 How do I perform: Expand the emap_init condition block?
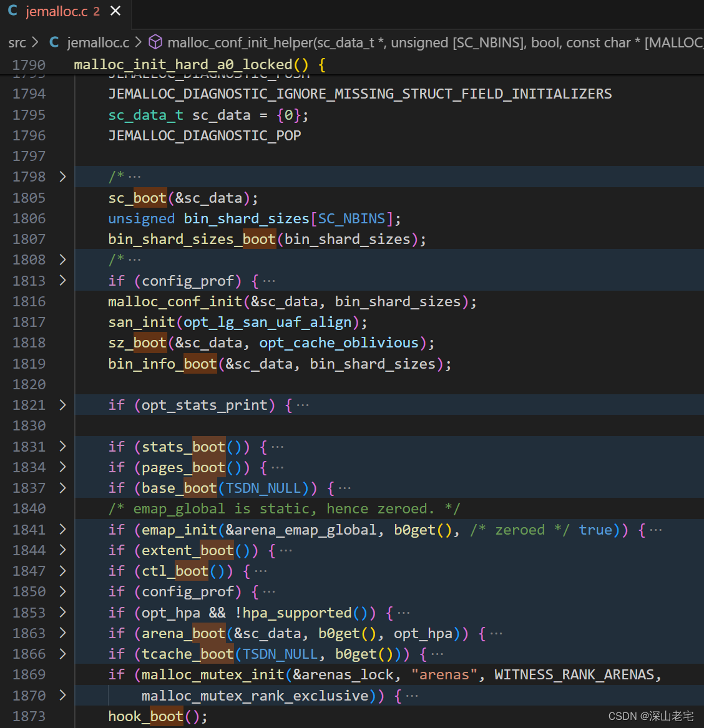click(62, 530)
